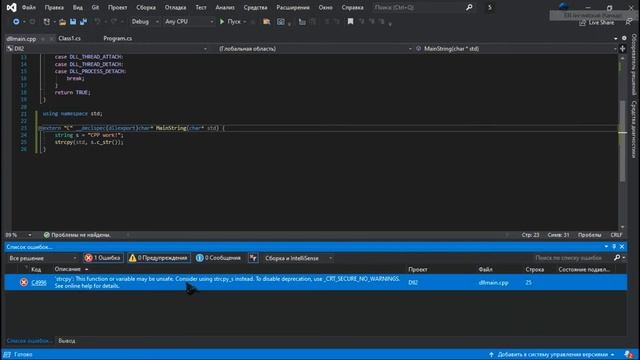Open the Справка menu

click(x=352, y=7)
